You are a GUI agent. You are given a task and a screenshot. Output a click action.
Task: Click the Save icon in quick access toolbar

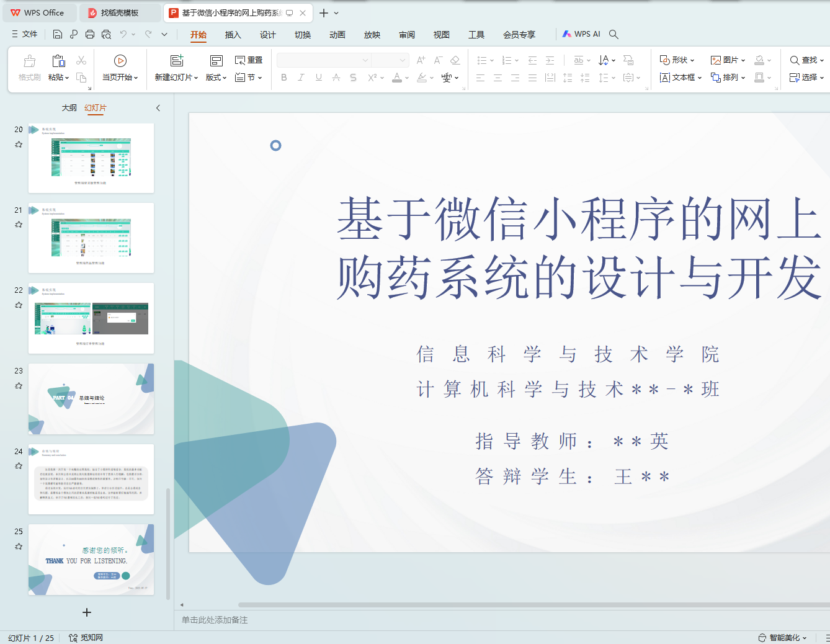click(x=58, y=34)
